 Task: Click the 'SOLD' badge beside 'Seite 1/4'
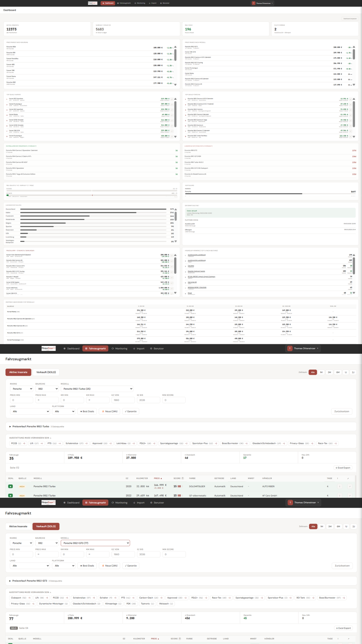click(x=14, y=628)
